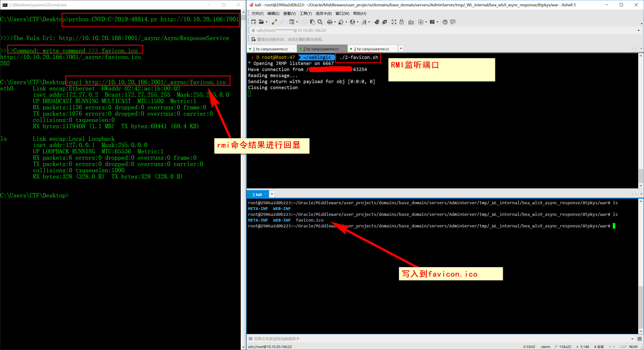Expand the address bar dropdown arrow

(638, 30)
